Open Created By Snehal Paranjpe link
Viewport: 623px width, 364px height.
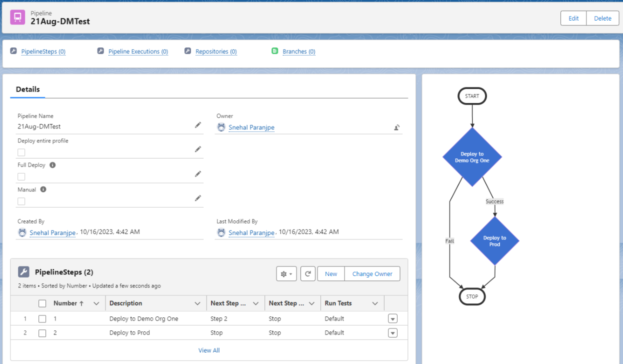(52, 233)
